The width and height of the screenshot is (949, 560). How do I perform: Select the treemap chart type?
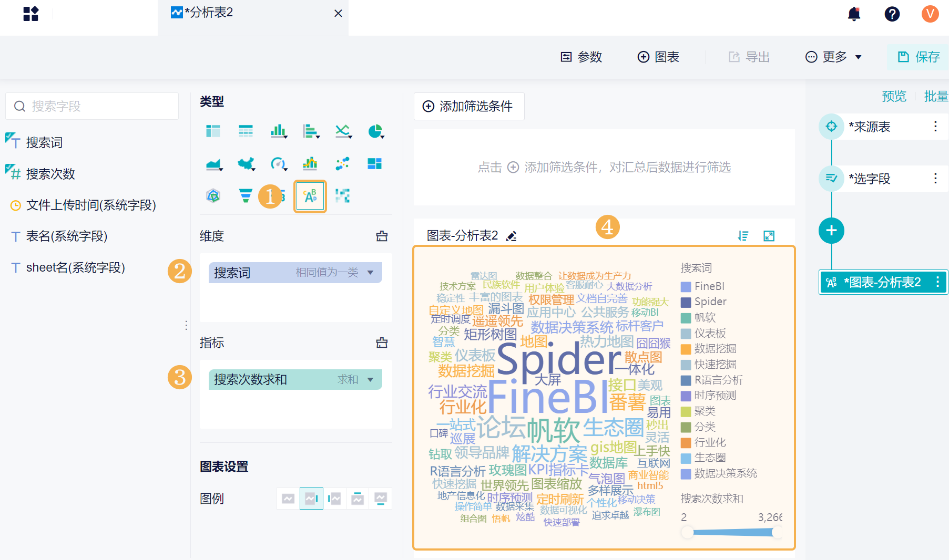(375, 164)
